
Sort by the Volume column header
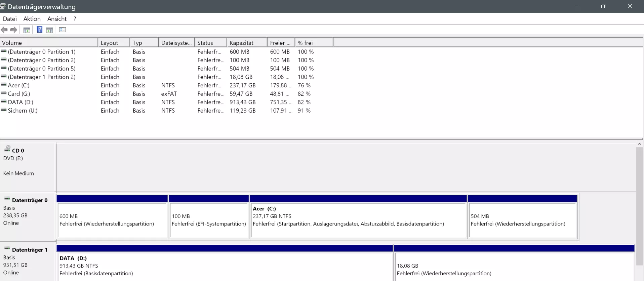click(x=49, y=43)
